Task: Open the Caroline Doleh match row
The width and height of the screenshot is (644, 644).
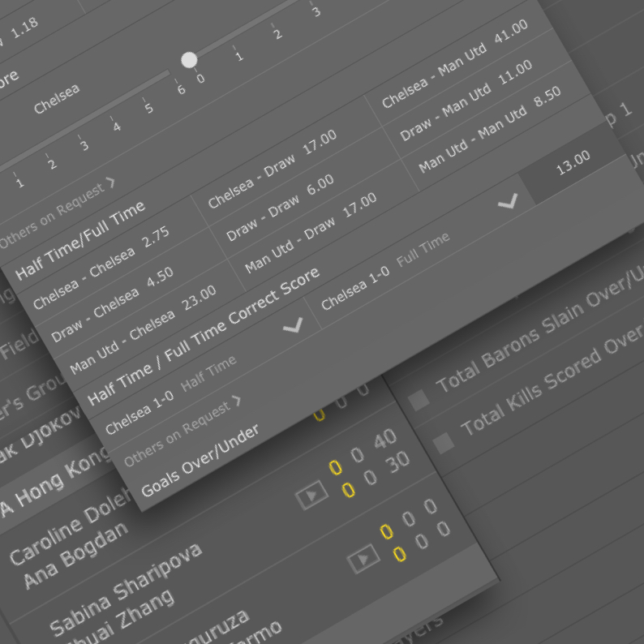Action: point(70,528)
